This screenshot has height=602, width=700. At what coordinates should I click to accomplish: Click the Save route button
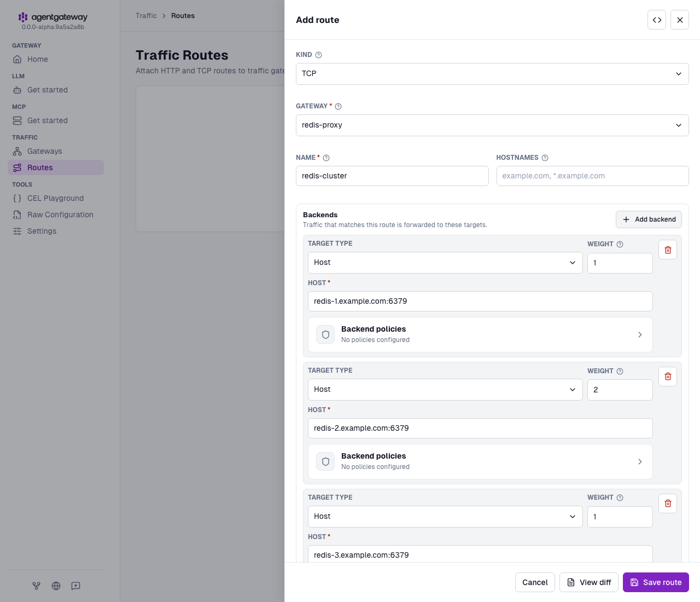pos(656,582)
